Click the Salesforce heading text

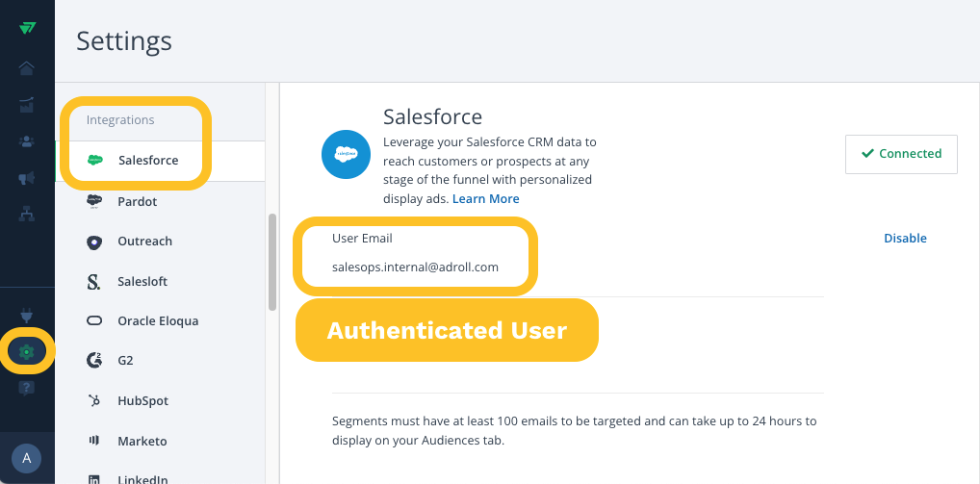pos(432,116)
